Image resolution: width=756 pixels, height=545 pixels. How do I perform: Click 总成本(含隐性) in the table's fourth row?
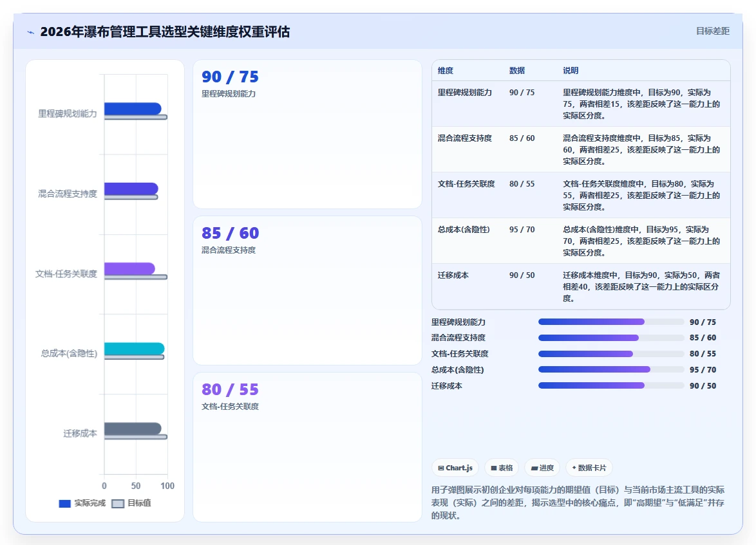tap(464, 230)
